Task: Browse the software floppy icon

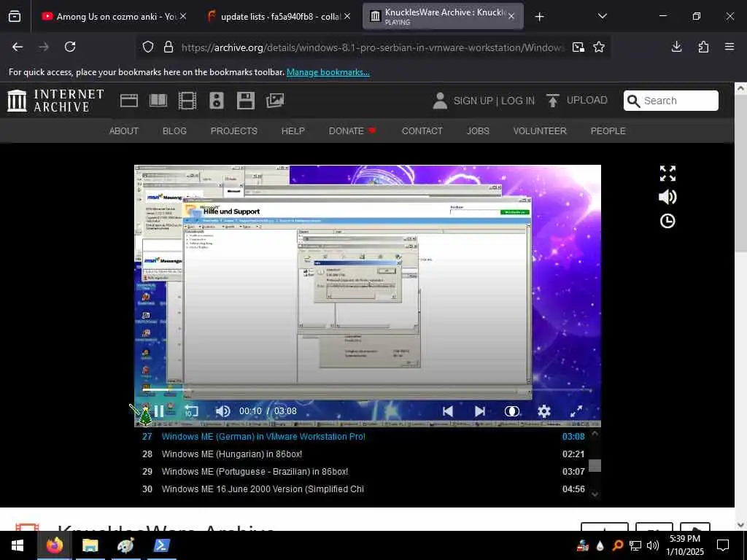Action: click(x=246, y=101)
